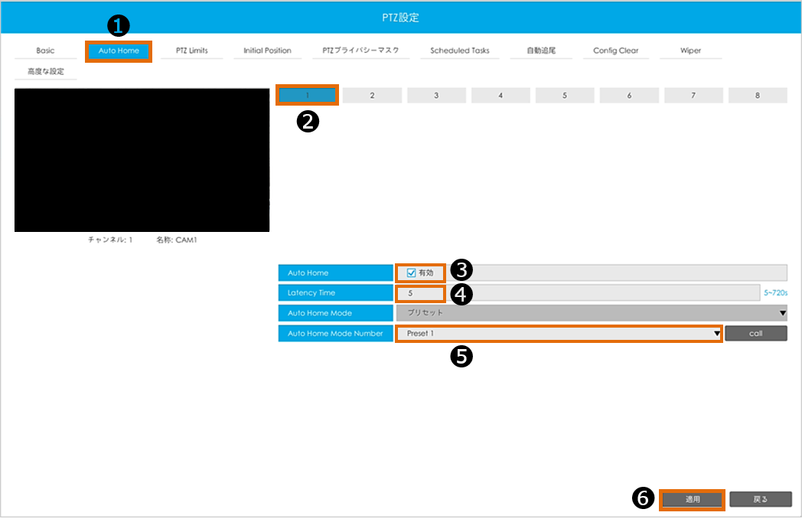Toggle the Auto Home 有効 checkbox
802x532 pixels.
(x=412, y=273)
